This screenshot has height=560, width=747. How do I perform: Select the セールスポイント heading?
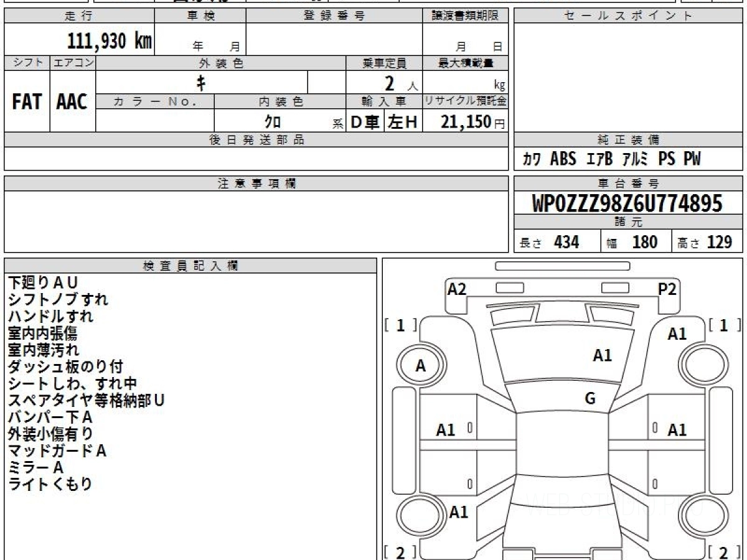(x=628, y=16)
